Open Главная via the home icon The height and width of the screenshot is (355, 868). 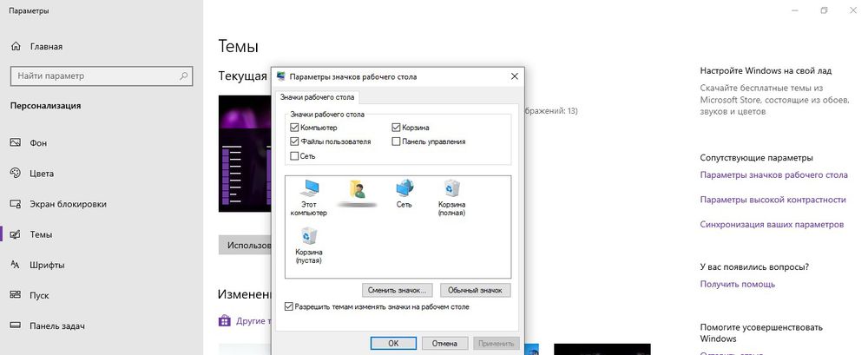[16, 46]
